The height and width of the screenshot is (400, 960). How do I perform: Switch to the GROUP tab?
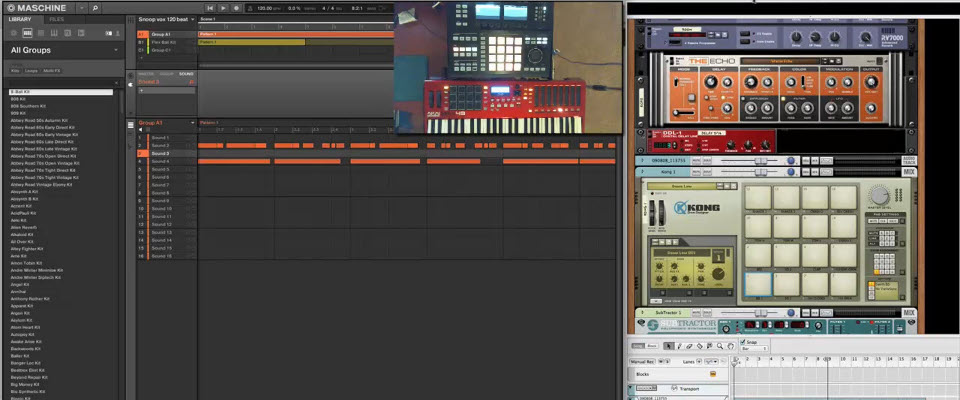pos(167,74)
